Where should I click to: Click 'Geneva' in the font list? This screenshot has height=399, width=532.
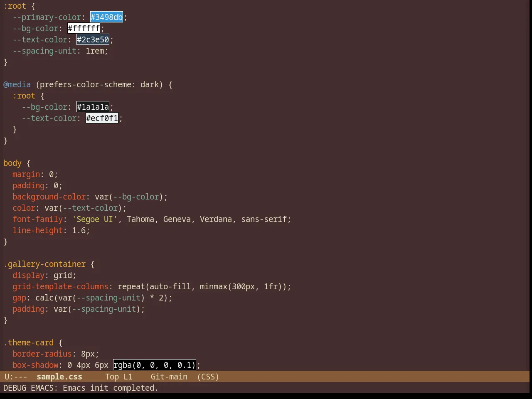(x=177, y=219)
